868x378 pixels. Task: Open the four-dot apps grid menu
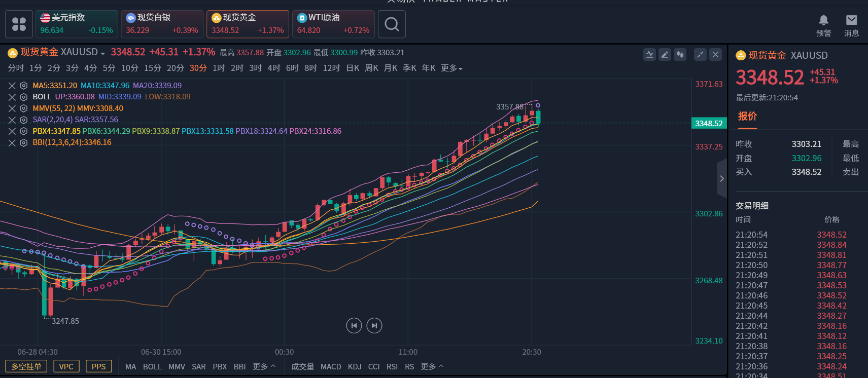pyautogui.click(x=19, y=24)
